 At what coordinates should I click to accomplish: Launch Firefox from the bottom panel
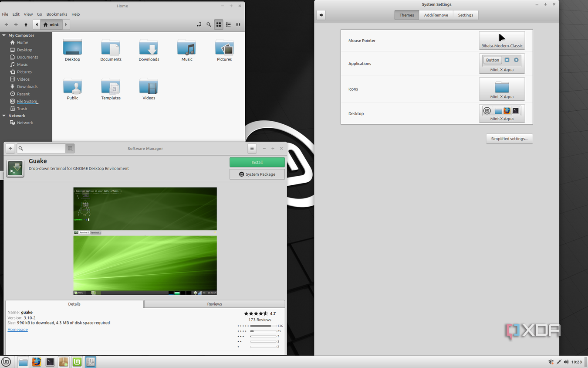point(37,362)
